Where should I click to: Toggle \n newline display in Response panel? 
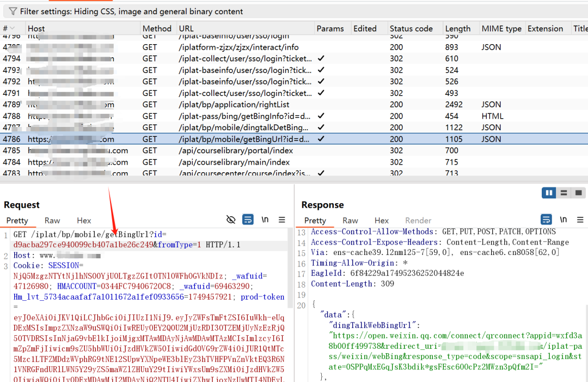click(x=563, y=220)
